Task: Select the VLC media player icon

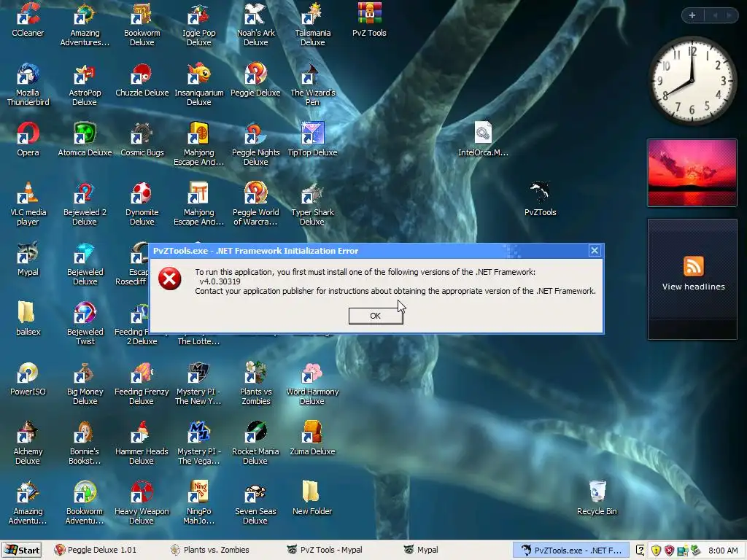Action: pos(28,204)
